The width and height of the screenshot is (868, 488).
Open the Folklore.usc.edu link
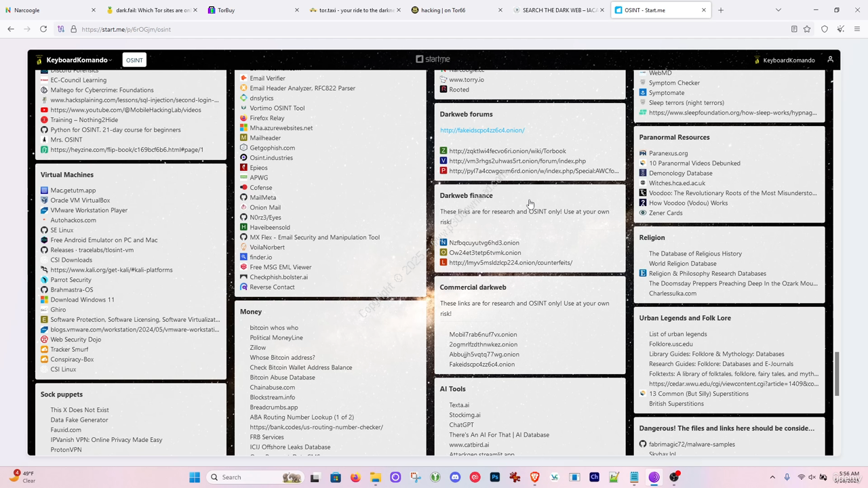point(671,344)
